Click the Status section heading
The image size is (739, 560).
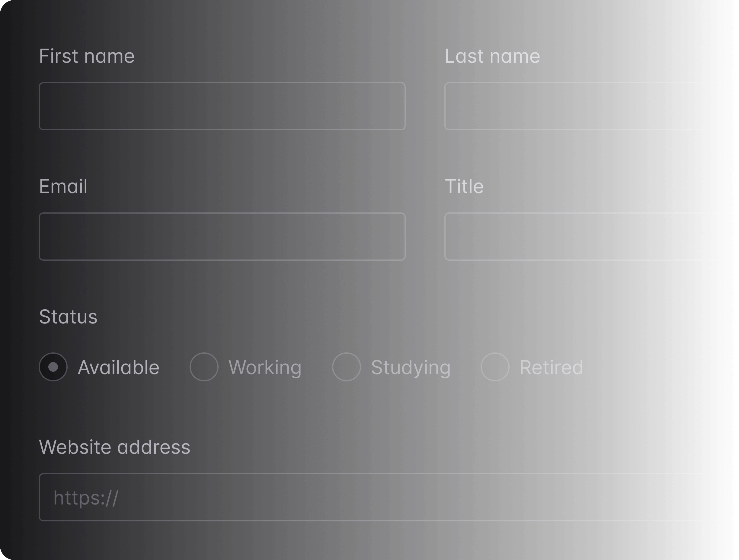tap(69, 317)
